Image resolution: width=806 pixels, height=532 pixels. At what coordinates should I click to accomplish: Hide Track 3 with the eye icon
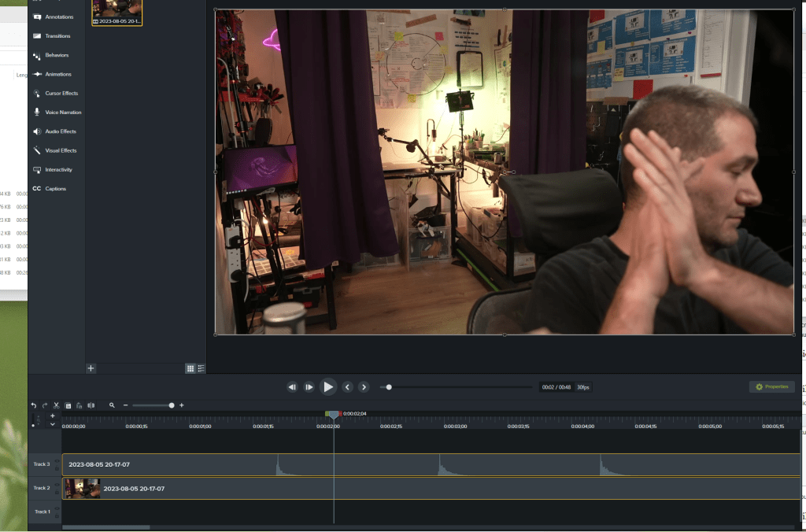57,461
